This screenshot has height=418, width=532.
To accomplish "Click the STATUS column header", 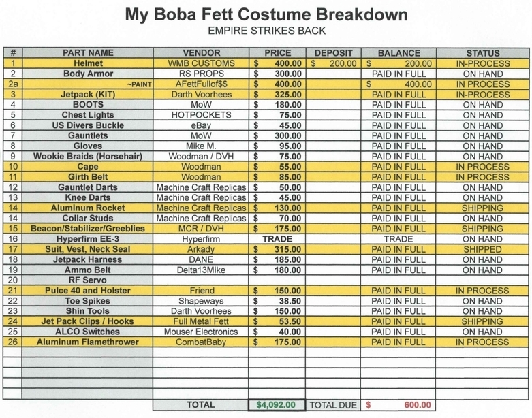I will click(482, 53).
